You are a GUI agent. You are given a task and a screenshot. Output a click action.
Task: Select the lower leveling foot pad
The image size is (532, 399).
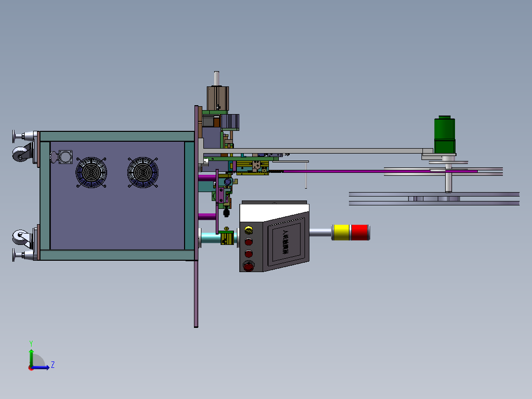[x=14, y=255]
